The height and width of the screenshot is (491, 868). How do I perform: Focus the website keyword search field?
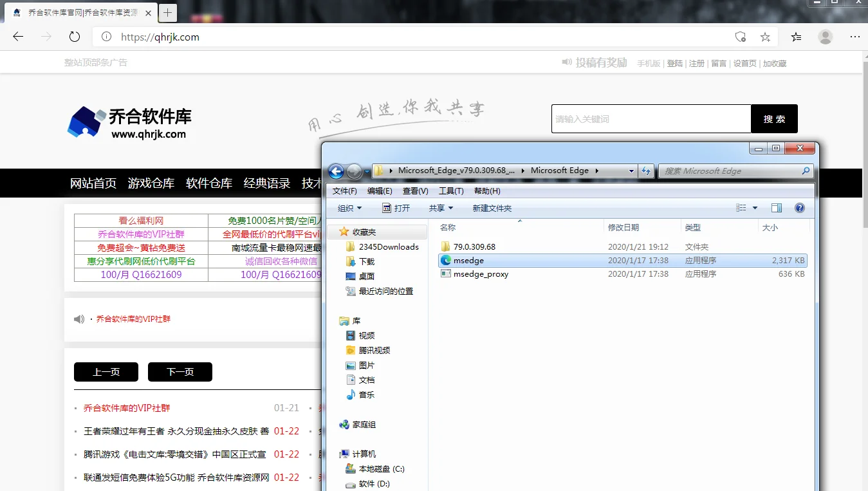(651, 119)
